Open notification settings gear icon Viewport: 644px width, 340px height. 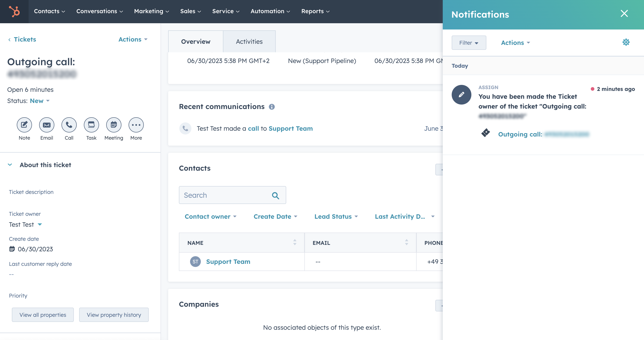coord(626,42)
